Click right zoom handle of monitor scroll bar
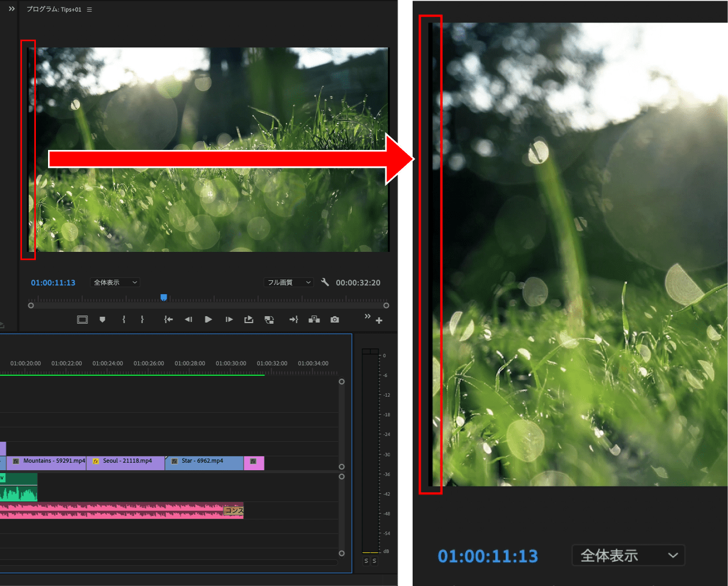This screenshot has width=728, height=586. [386, 305]
